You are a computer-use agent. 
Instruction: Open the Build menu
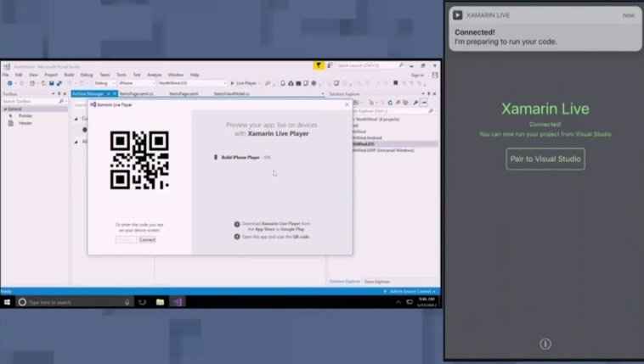click(68, 75)
